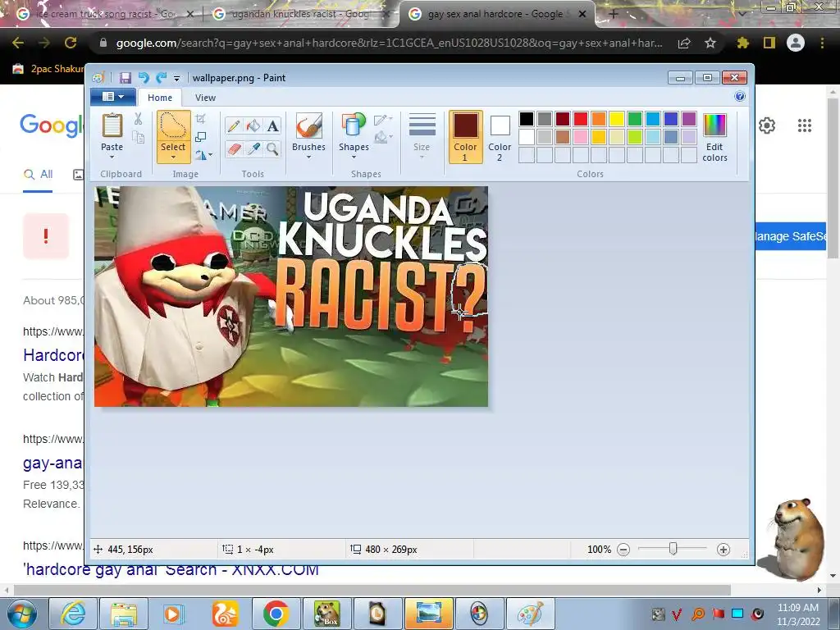Click Redo in Paint title bar
This screenshot has width=840, height=630.
tap(161, 78)
